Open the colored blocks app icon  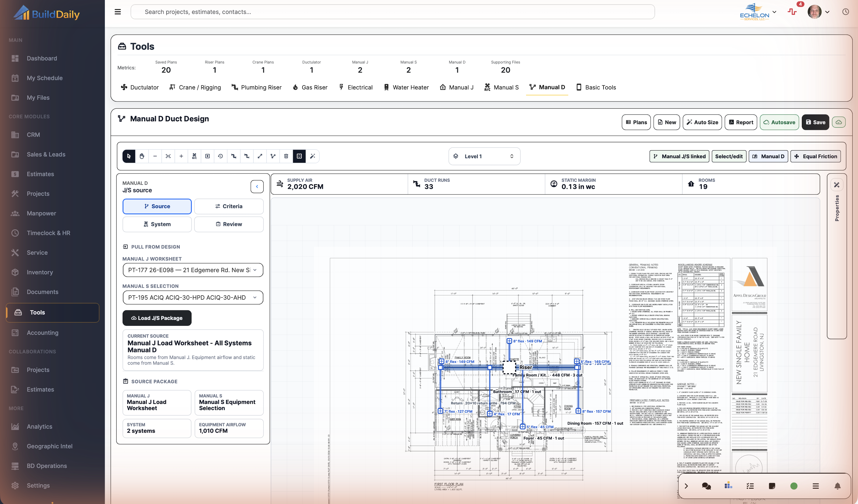point(728,485)
